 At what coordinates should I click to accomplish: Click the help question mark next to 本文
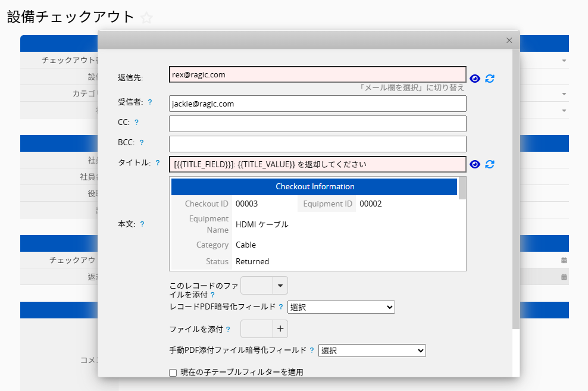[x=142, y=224]
